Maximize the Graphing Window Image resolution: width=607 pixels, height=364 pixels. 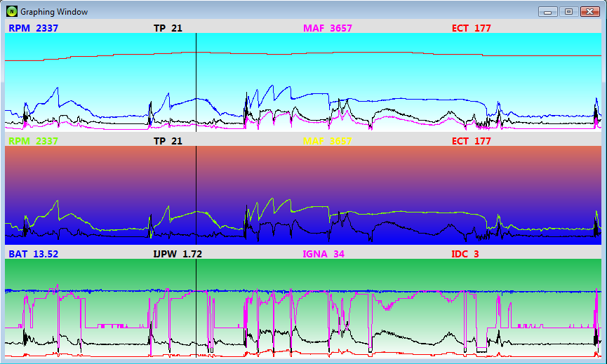568,12
